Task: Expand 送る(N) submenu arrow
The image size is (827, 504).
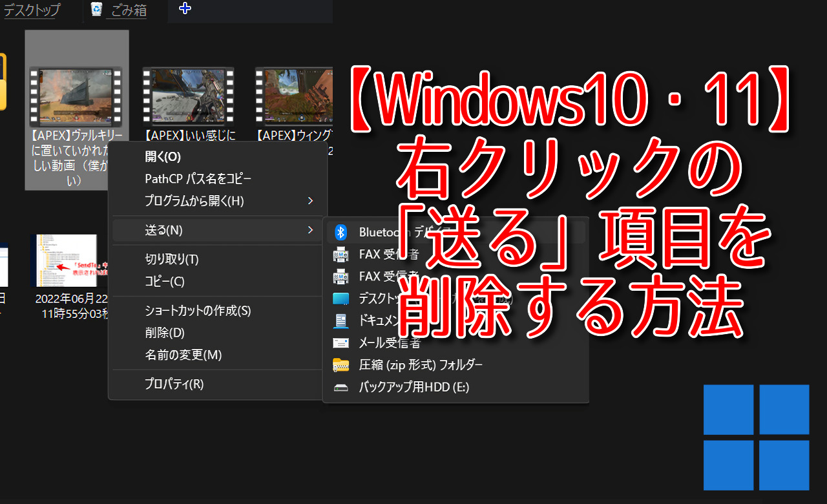Action: tap(311, 230)
